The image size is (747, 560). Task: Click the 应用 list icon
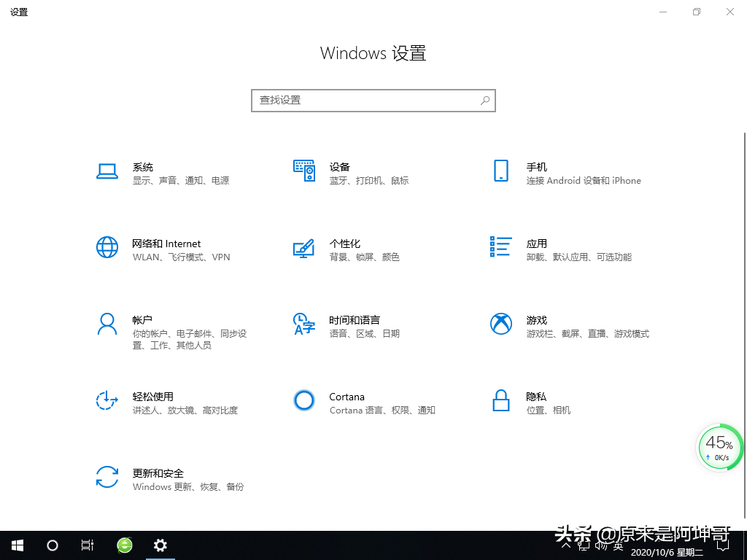click(x=500, y=246)
